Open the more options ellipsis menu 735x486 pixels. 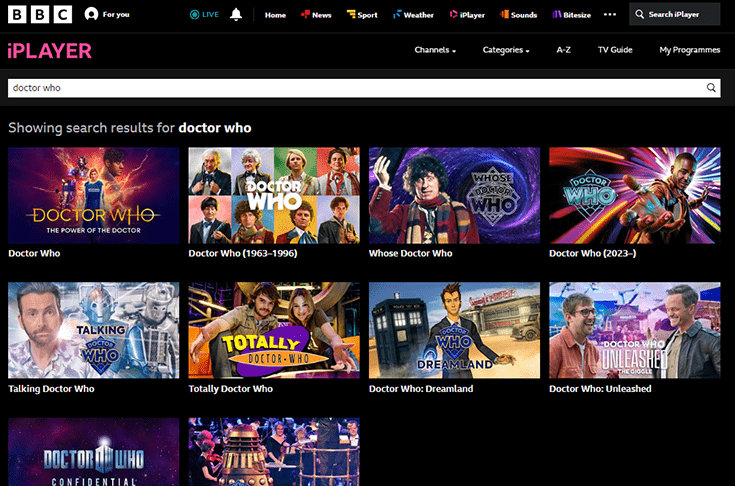pyautogui.click(x=610, y=15)
